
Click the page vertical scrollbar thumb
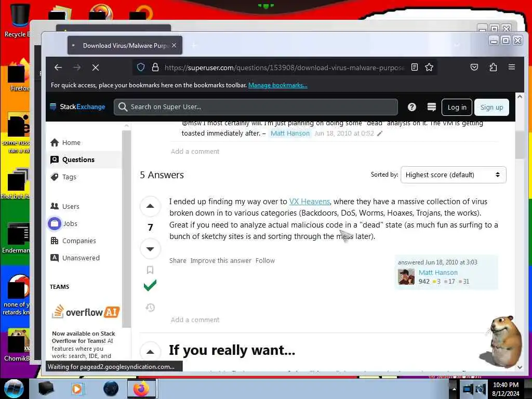coord(520,145)
